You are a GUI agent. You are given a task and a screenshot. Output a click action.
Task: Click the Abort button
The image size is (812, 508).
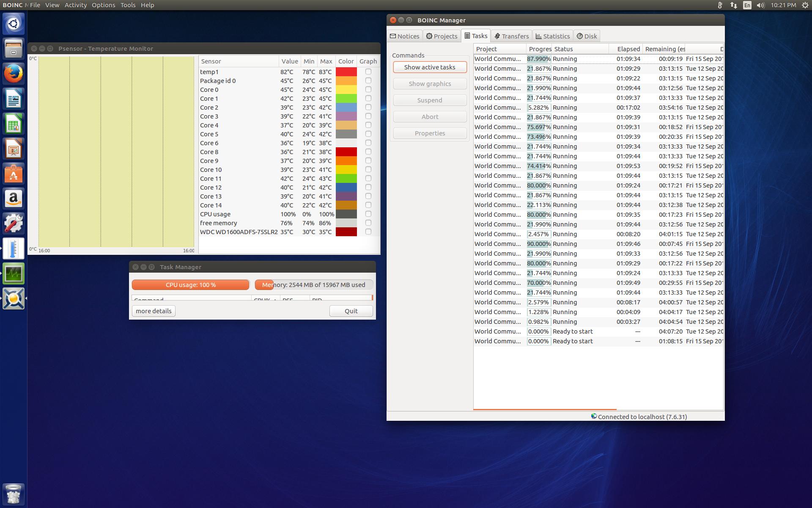430,116
